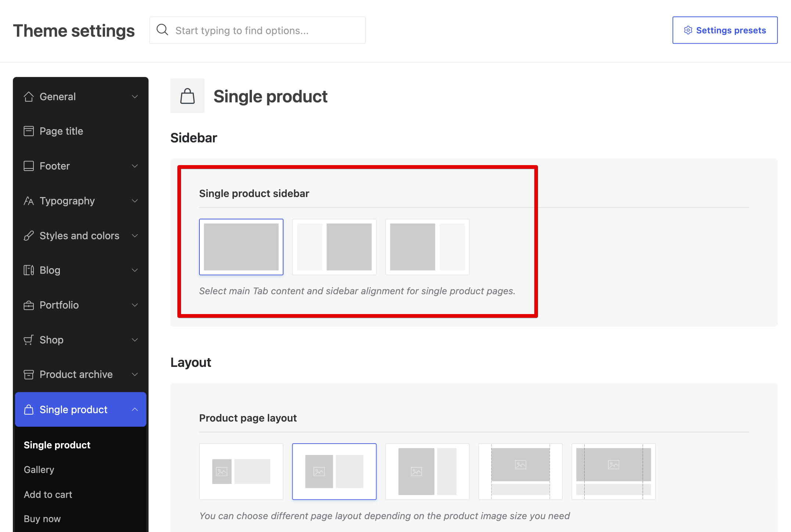This screenshot has height=532, width=791.
Task: Click the gear icon in Settings presets
Action: (x=688, y=30)
